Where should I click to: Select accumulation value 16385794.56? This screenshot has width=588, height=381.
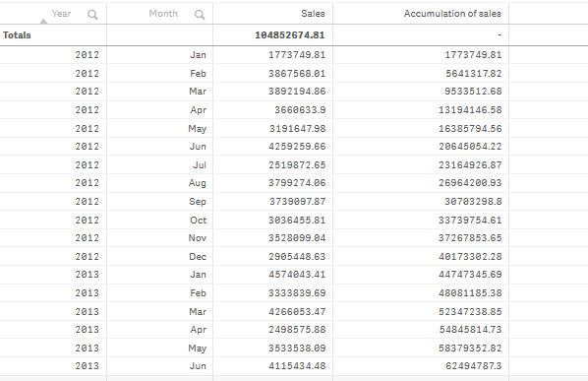point(470,128)
